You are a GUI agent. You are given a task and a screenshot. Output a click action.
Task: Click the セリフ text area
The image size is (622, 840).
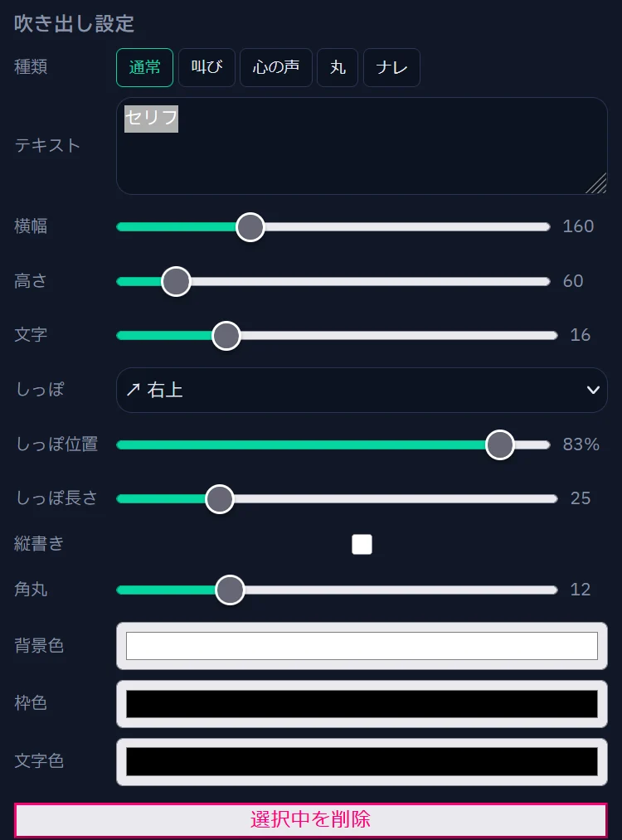coord(362,146)
